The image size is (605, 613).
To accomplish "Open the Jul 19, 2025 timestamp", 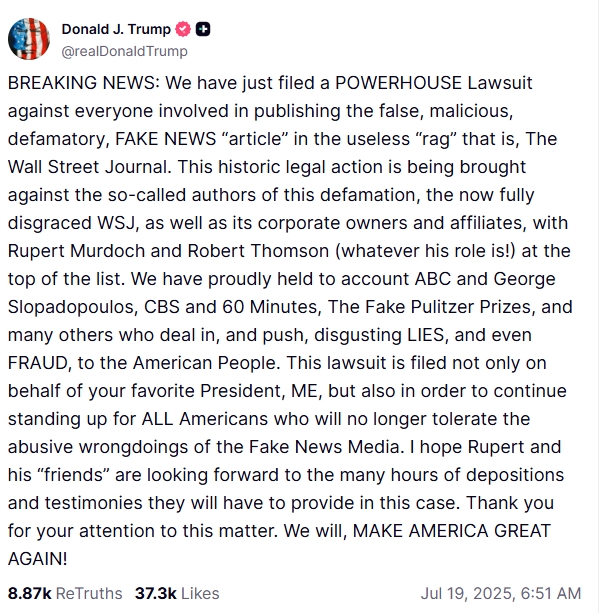I will click(x=501, y=593).
